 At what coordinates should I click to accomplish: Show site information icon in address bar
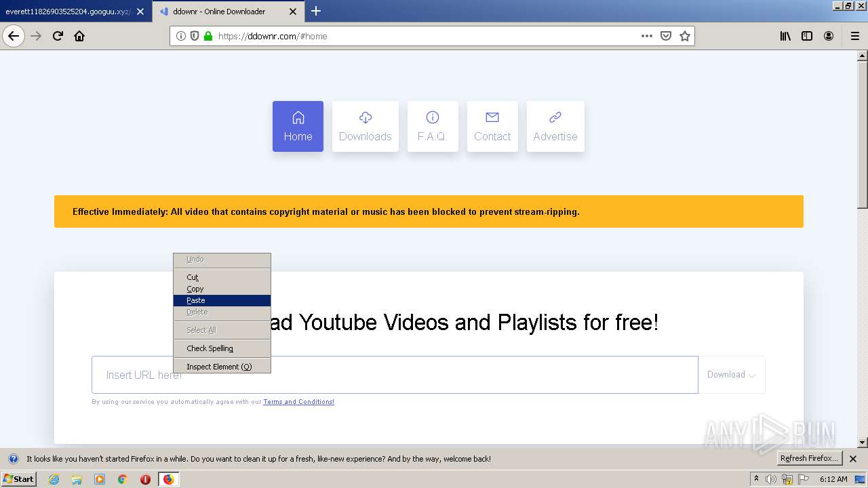[181, 36]
